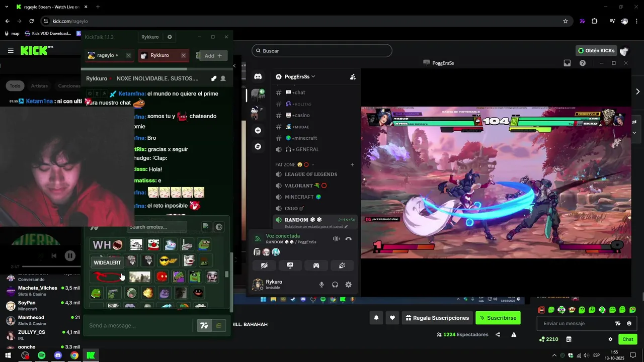Click Discord inbox icon in title bar
This screenshot has height=362, width=644.
(x=567, y=63)
